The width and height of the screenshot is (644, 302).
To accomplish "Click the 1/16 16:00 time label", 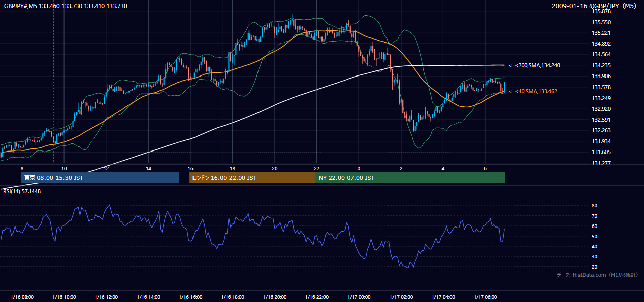I will click(190, 297).
